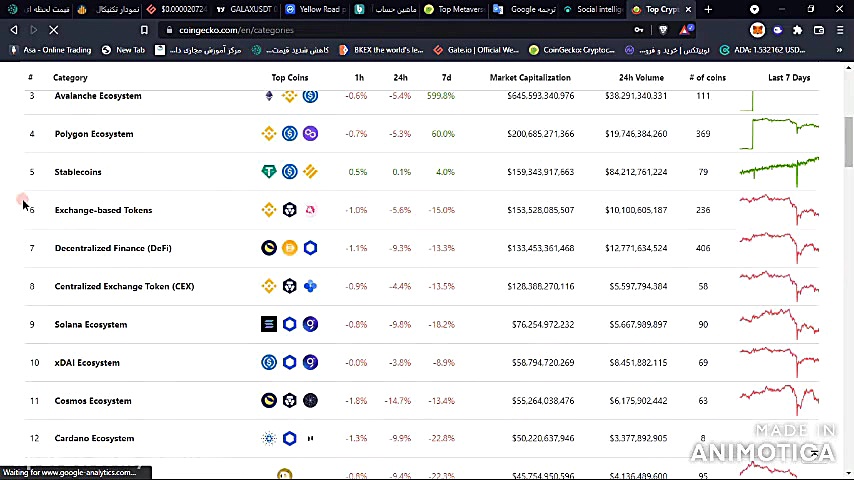The image size is (854, 480).
Task: Open Brave Rewards triangle icon
Action: tap(684, 30)
